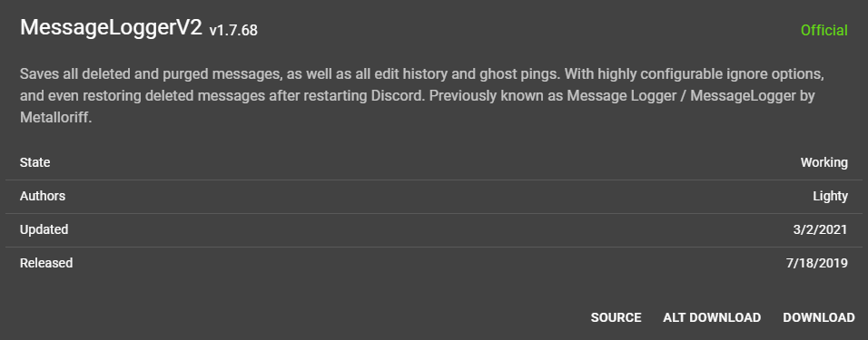868x340 pixels.
Task: Click the Working state value
Action: [x=824, y=162]
